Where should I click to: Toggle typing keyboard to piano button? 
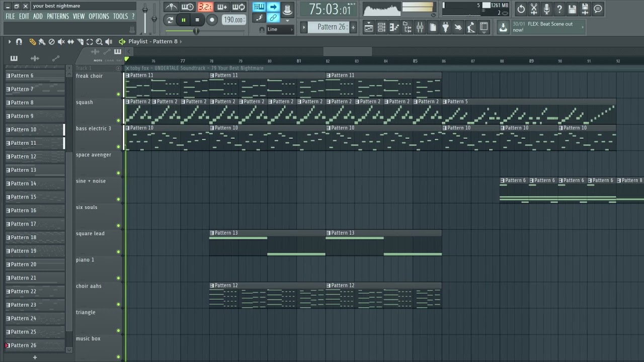click(259, 7)
